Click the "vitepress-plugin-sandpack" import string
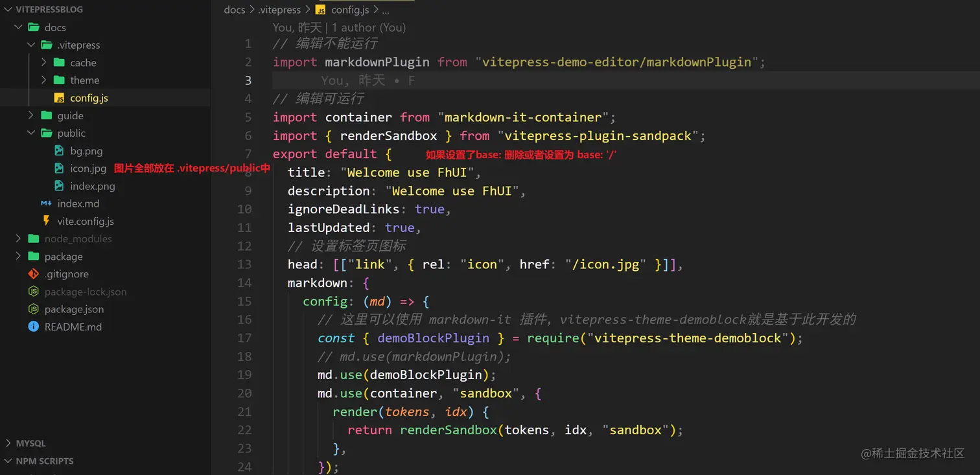This screenshot has width=980, height=475. (x=598, y=135)
